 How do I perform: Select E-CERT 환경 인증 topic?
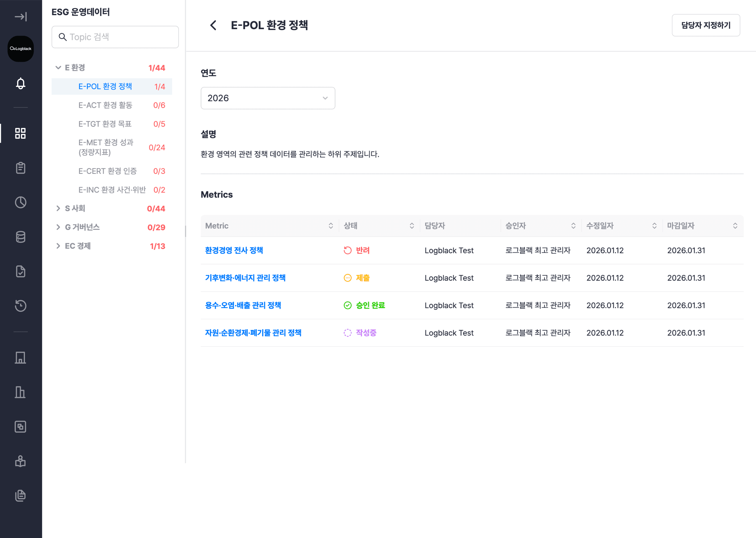[108, 171]
